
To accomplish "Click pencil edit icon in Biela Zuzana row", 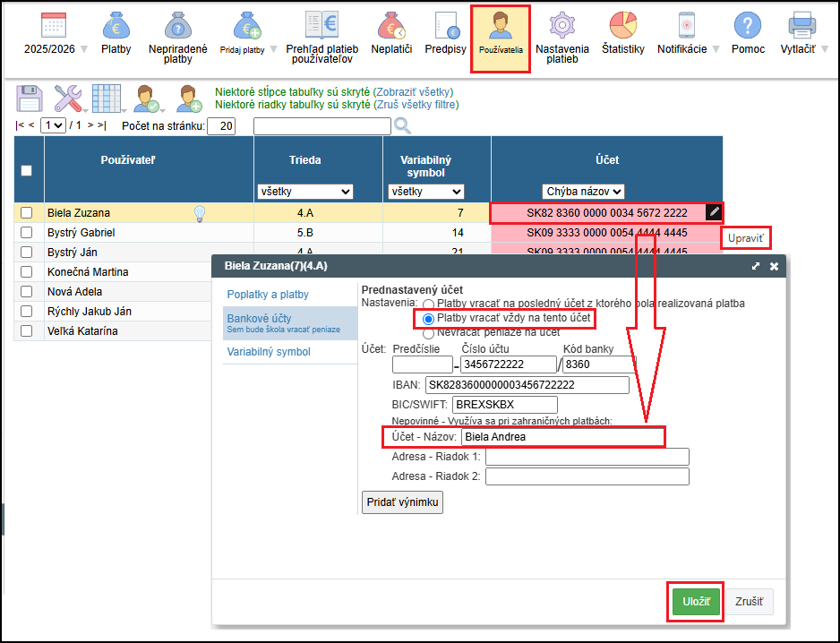I will [x=713, y=212].
